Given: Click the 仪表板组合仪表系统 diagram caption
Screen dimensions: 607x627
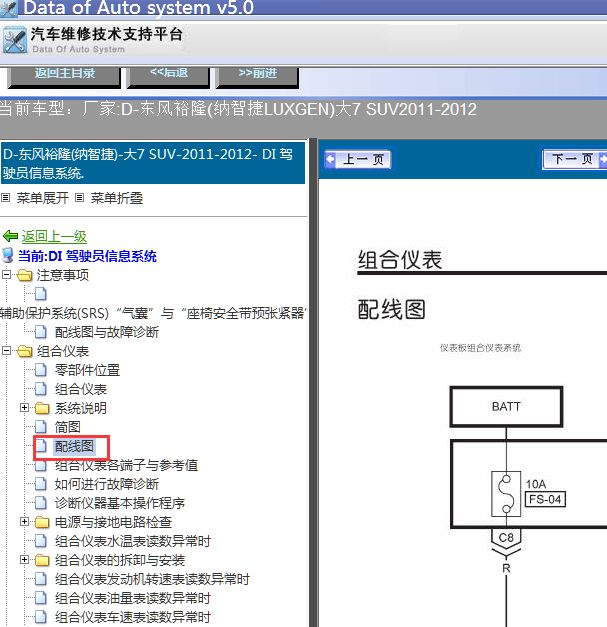Looking at the screenshot, I should coord(480,348).
